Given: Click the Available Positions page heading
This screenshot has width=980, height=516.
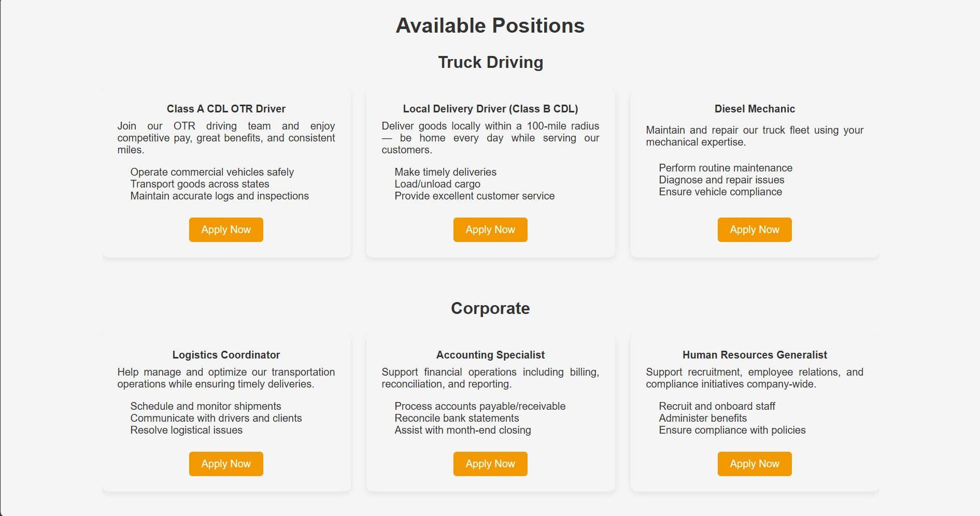Looking at the screenshot, I should (x=490, y=26).
